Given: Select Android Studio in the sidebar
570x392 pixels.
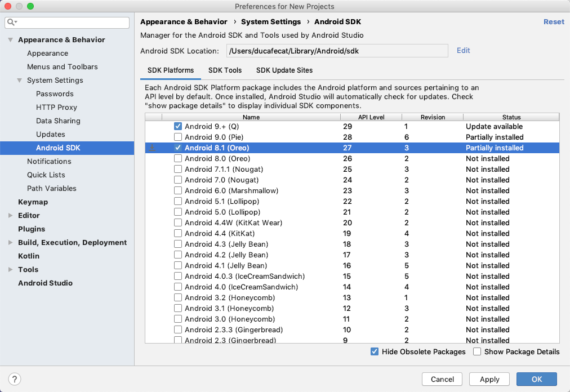Looking at the screenshot, I should 46,283.
